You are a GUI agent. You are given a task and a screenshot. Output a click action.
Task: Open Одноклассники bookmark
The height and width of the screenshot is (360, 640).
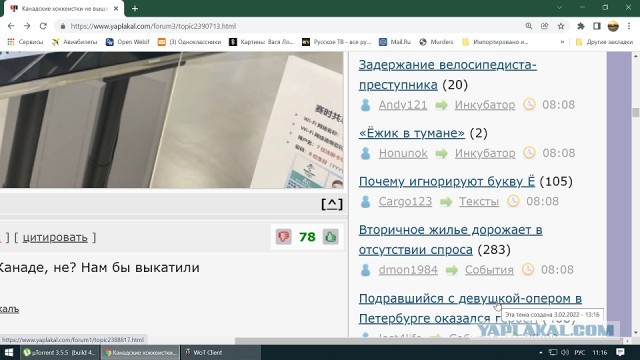click(189, 42)
